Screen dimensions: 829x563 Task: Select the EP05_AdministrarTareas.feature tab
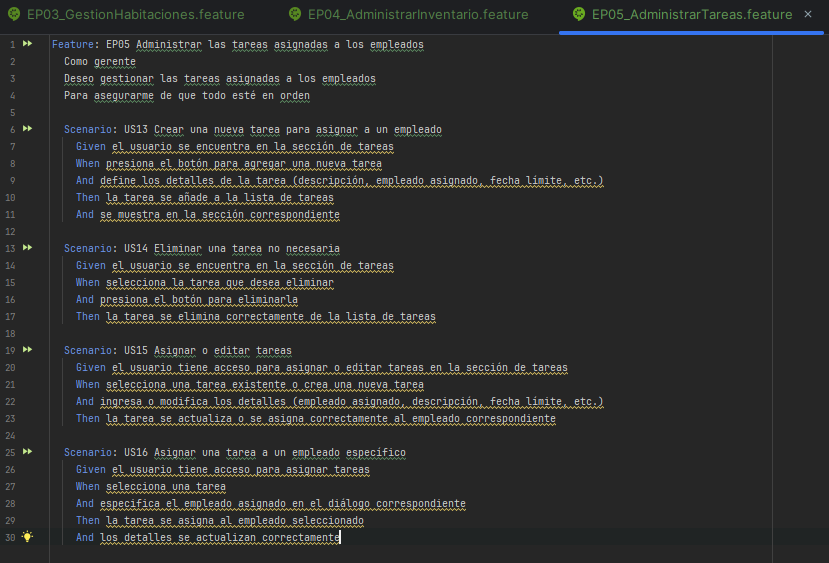point(692,15)
